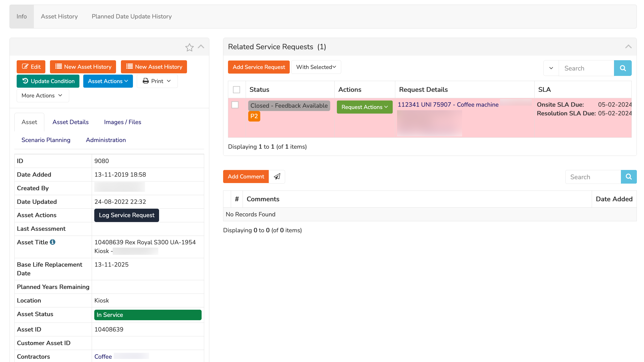Collapse the Related Service Requests panel
This screenshot has height=362, width=644.
point(628,47)
